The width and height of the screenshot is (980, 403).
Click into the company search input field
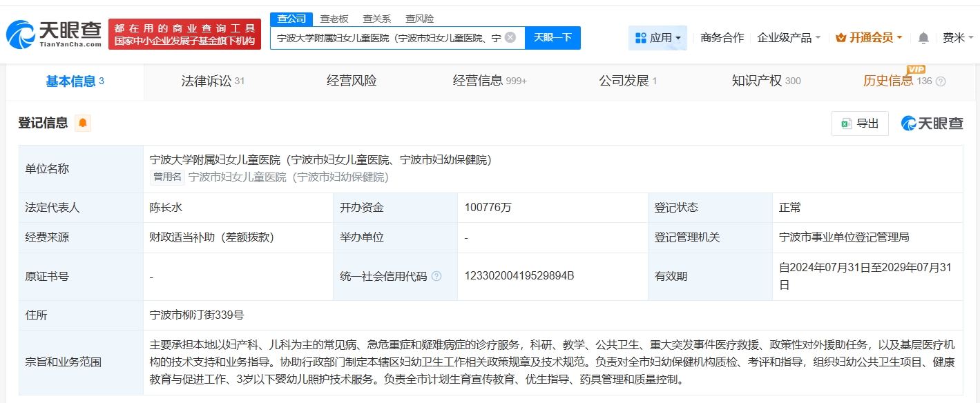click(x=387, y=38)
